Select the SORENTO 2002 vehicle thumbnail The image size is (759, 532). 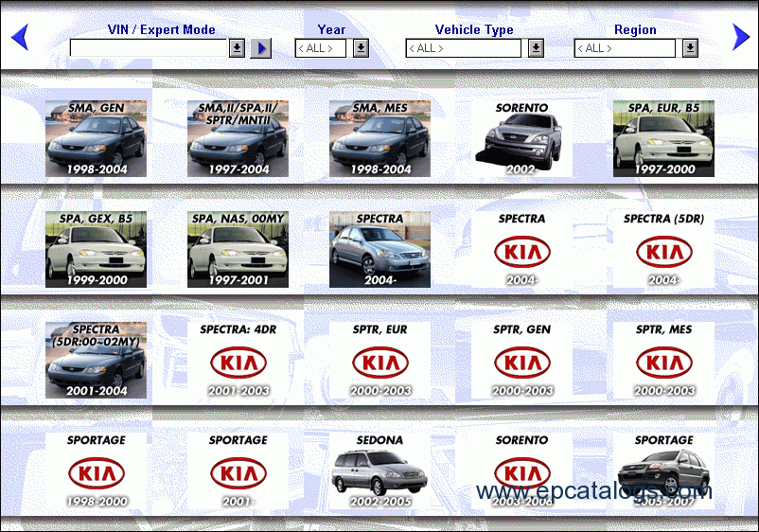tap(521, 138)
